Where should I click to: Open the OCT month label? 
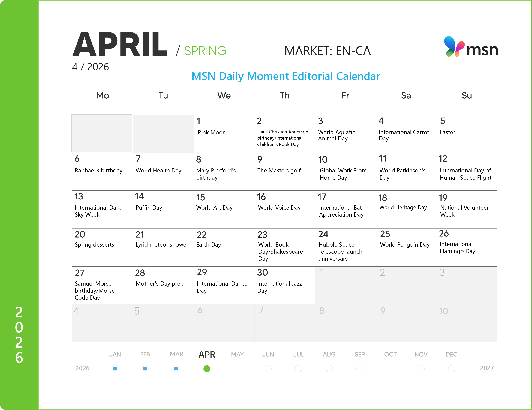390,355
